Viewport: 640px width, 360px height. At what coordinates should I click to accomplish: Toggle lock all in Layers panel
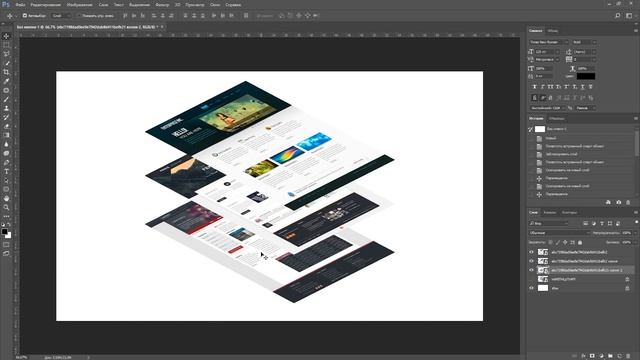pyautogui.click(x=580, y=242)
